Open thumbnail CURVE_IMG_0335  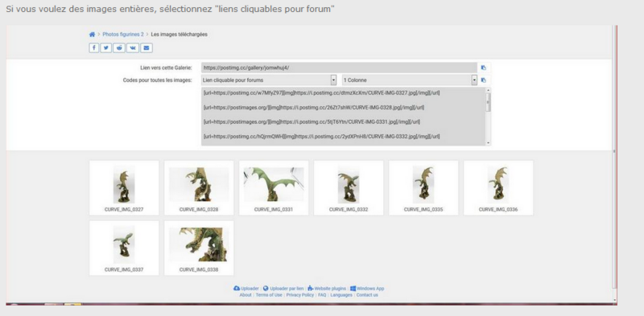(423, 187)
